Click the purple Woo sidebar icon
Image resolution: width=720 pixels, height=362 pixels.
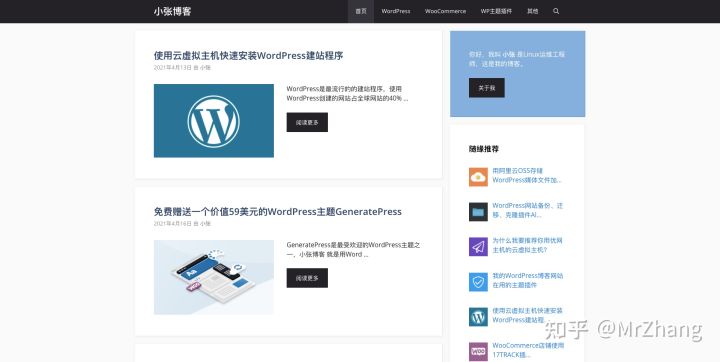coord(478,351)
